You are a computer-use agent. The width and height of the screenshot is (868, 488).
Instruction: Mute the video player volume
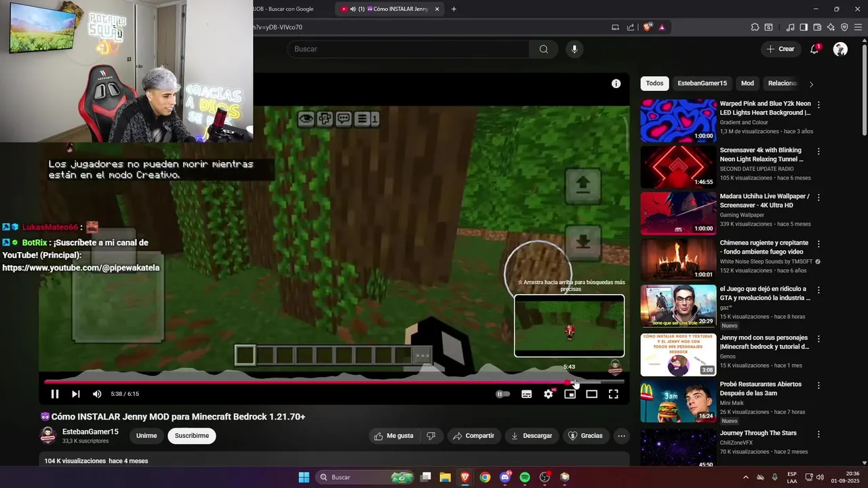click(97, 394)
